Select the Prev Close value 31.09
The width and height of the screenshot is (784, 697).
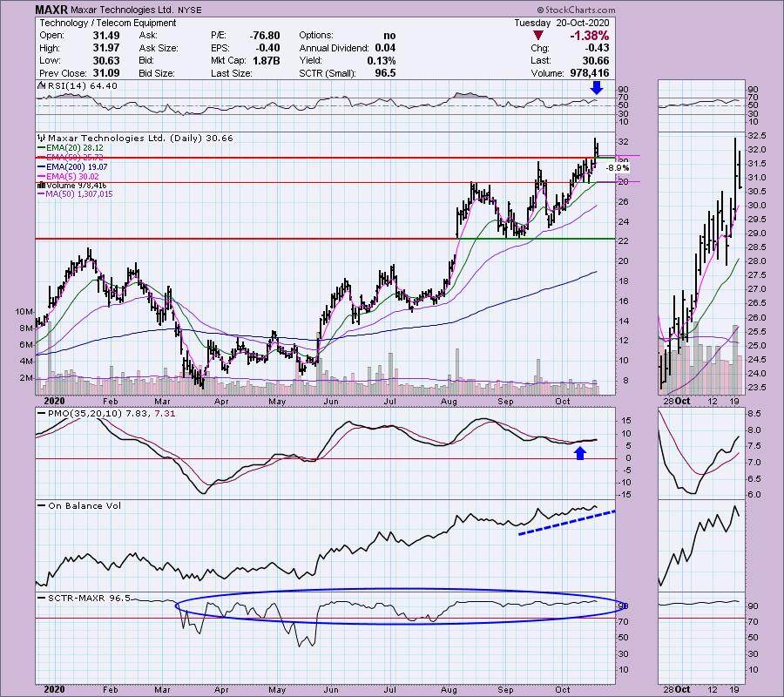tap(106, 73)
